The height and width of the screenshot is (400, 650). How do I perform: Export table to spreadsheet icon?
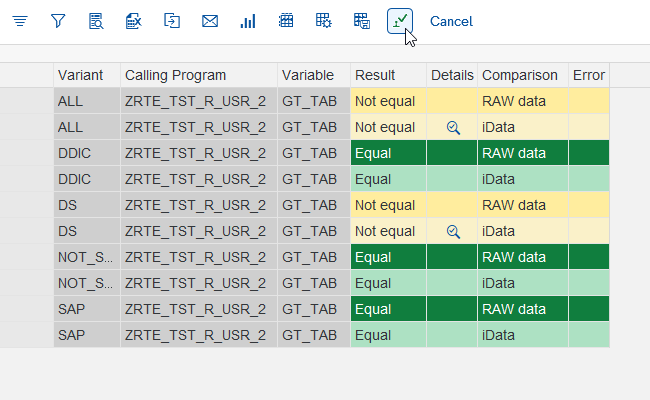pos(134,21)
